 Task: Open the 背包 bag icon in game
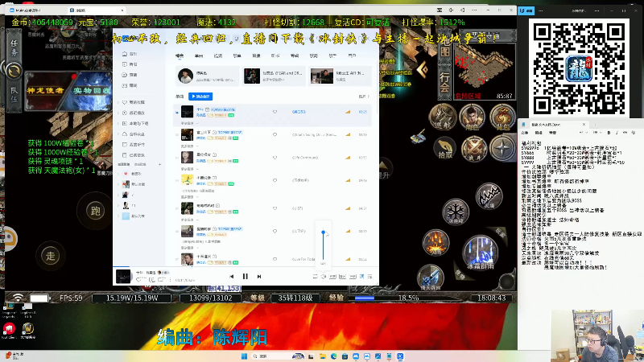502,117
